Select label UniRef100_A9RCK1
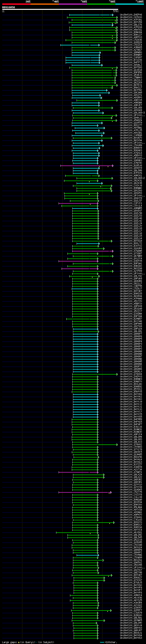This screenshot has width=146, height=644. pyautogui.click(x=131, y=175)
